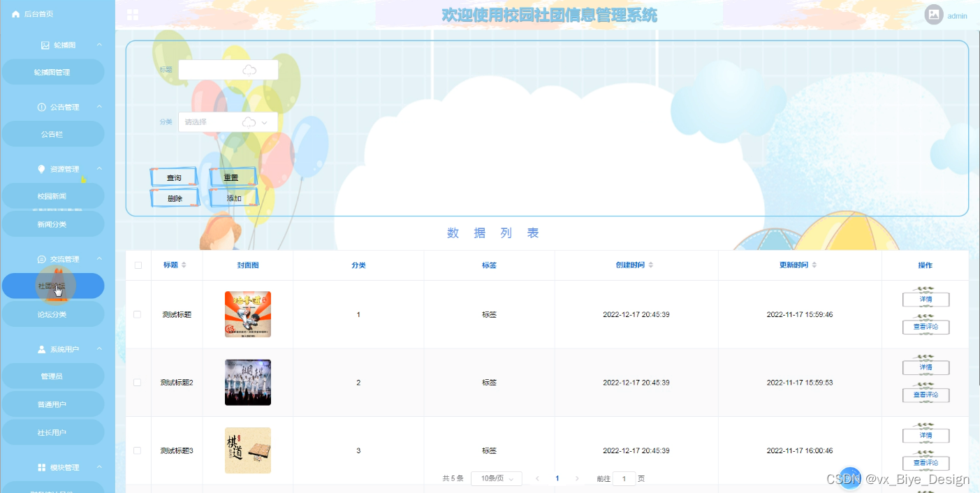The image size is (980, 493).
Task: Click 查看评论 for row 测试标题
Action: coord(926,326)
